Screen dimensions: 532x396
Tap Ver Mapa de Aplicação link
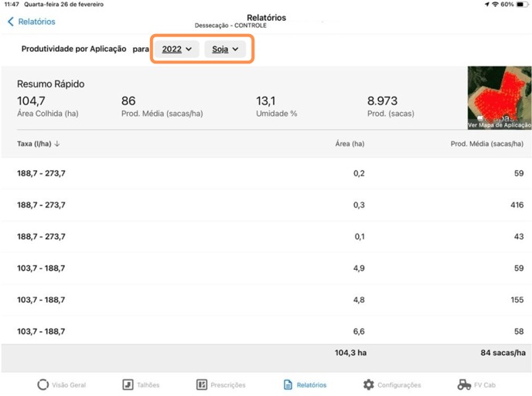click(500, 125)
